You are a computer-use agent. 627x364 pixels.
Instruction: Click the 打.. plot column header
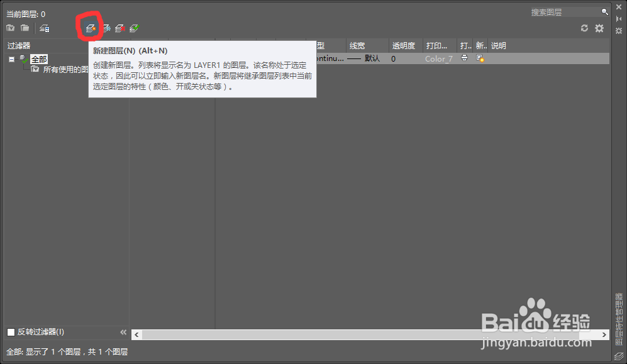(465, 45)
